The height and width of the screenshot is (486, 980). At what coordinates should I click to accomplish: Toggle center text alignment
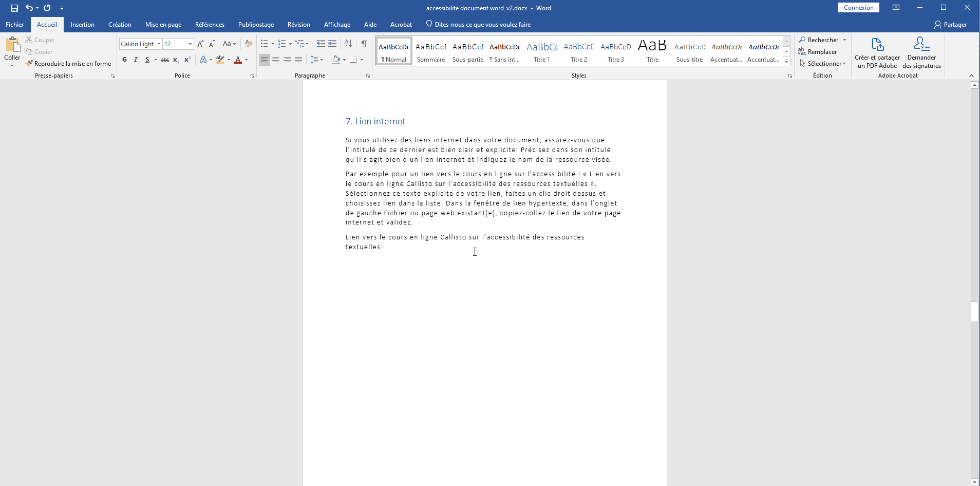276,60
